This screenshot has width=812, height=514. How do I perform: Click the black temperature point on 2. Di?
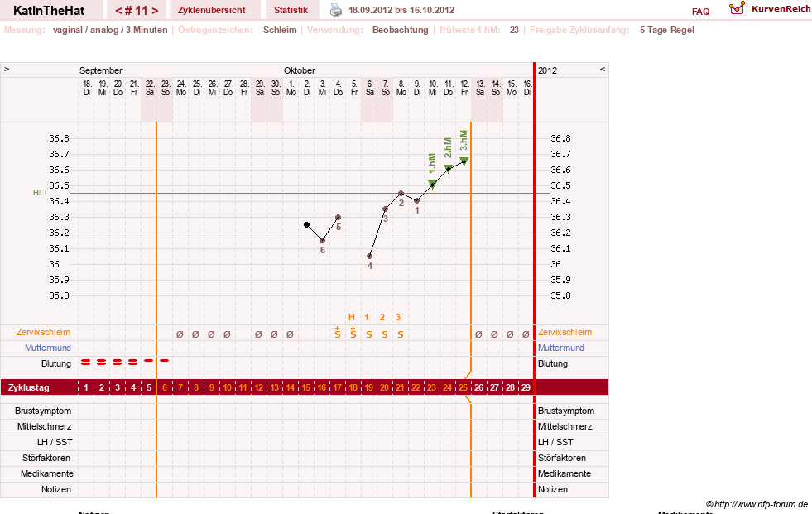(306, 224)
